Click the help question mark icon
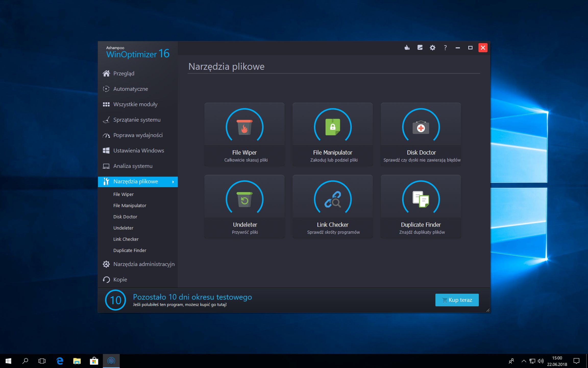This screenshot has height=368, width=588. (x=445, y=48)
